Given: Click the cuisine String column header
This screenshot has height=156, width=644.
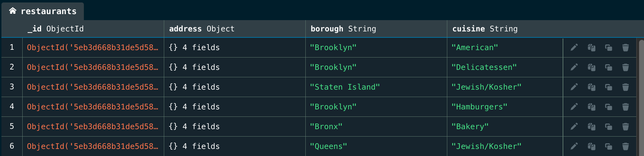Looking at the screenshot, I should tap(485, 29).
